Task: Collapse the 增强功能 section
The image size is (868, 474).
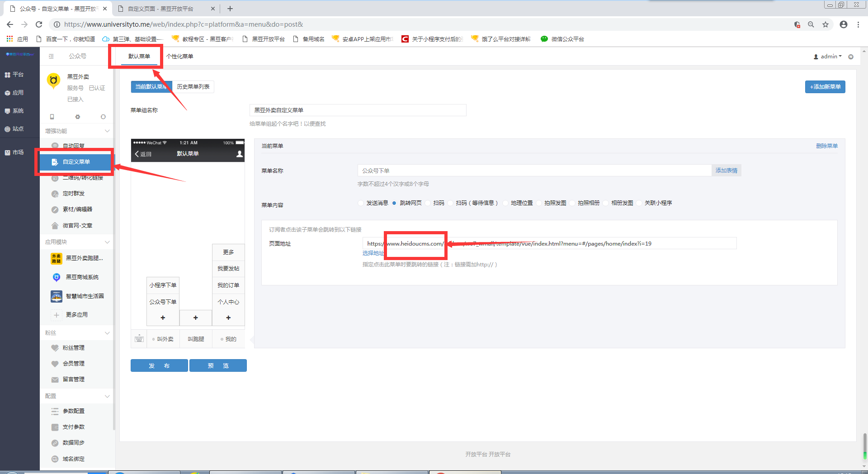Action: 107,131
